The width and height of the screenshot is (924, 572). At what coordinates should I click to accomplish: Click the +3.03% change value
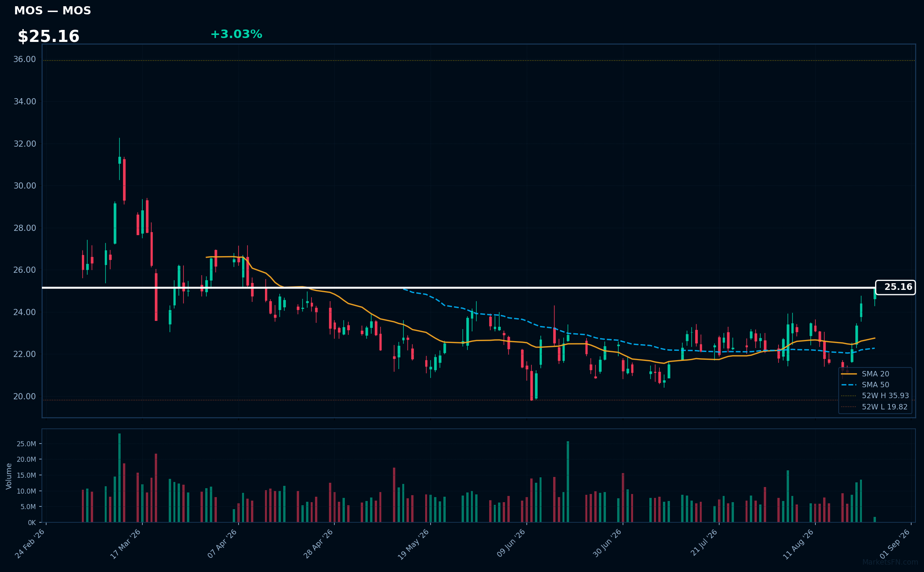[x=236, y=34]
